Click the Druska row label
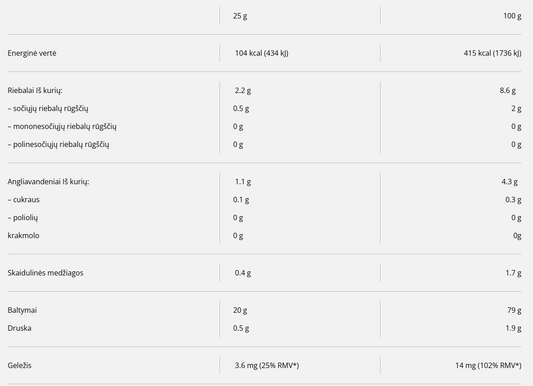The height and width of the screenshot is (386, 533). pos(19,328)
